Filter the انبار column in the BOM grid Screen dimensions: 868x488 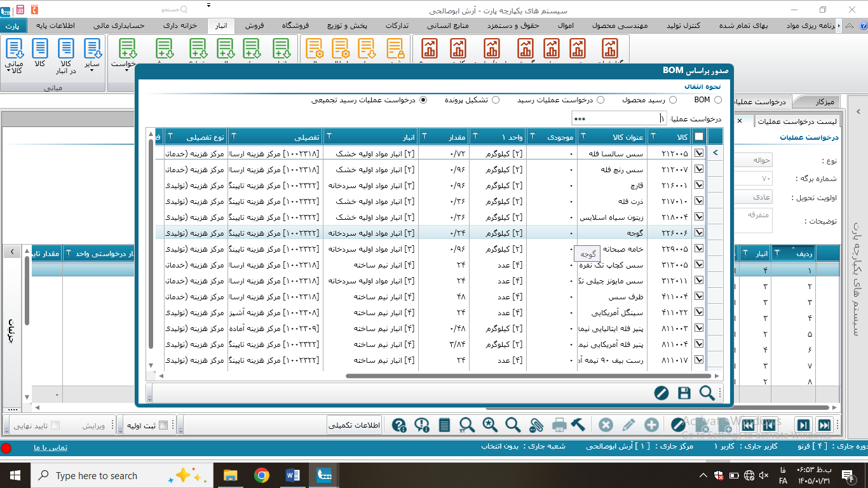coord(329,136)
